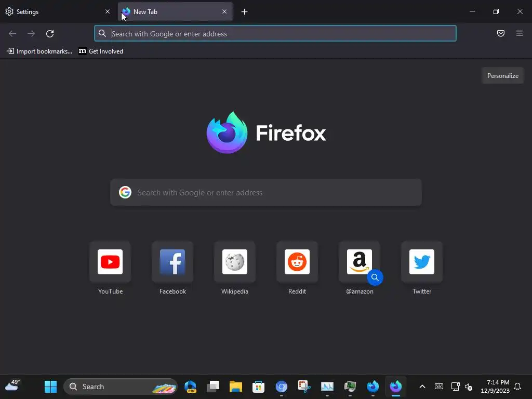The width and height of the screenshot is (532, 399).
Task: Open the Facebook shortcut tile
Action: point(172,262)
